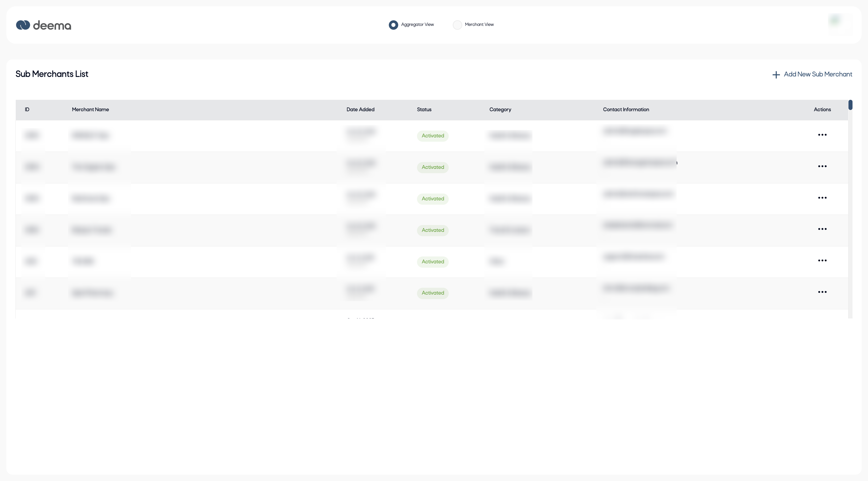The image size is (868, 481).
Task: Click the Activated badge in first row
Action: coord(433,136)
